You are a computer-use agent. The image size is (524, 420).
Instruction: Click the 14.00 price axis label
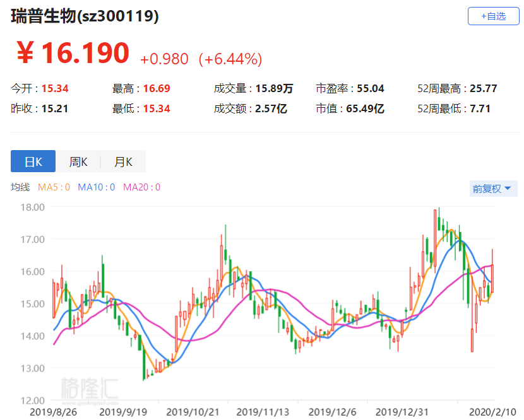(32, 336)
